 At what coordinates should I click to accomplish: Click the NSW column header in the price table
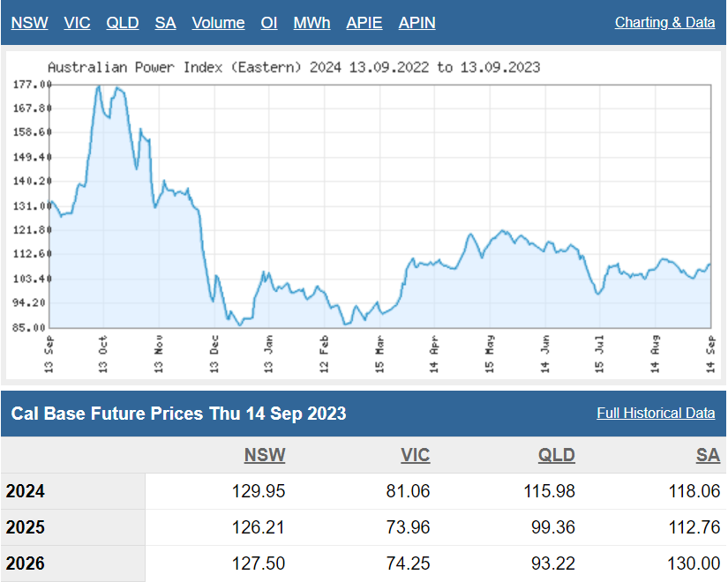(x=265, y=455)
